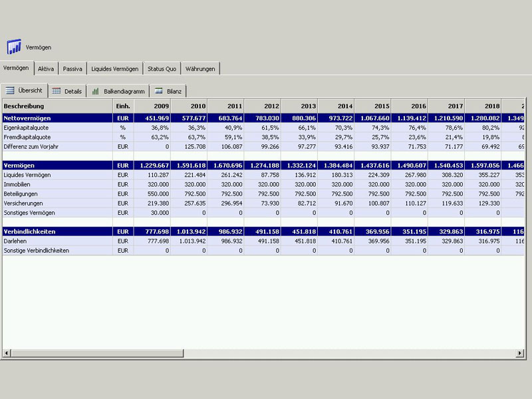The width and height of the screenshot is (532, 399).
Task: Click the left arrow of horizontal scrollbar
Action: pos(7,352)
